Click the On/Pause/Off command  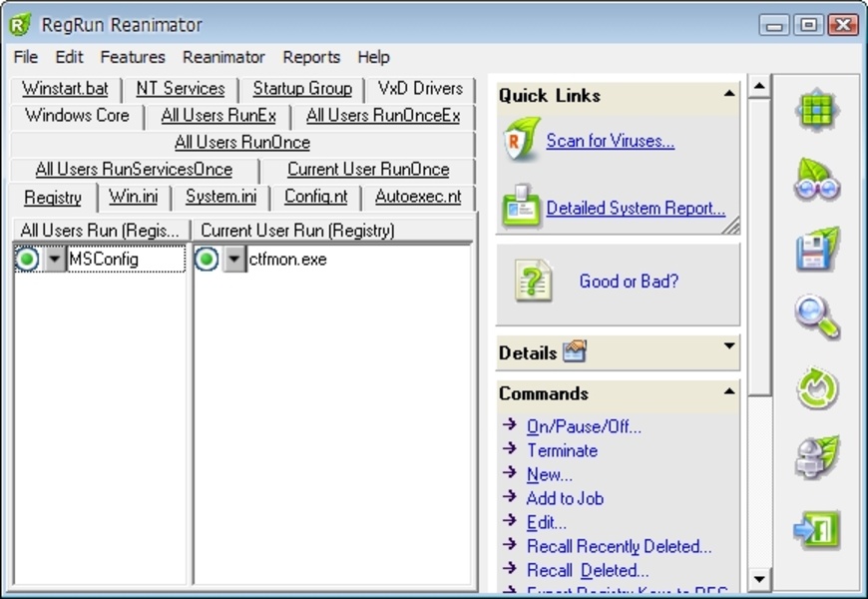(x=584, y=426)
